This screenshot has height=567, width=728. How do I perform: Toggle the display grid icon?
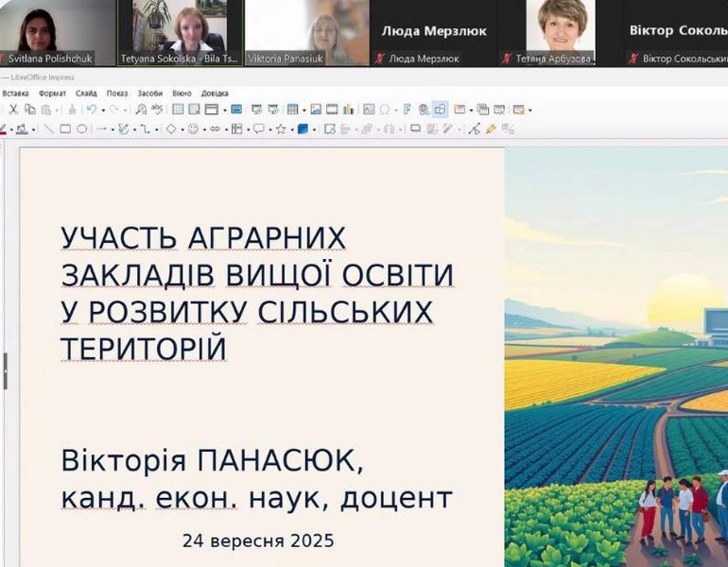click(178, 110)
